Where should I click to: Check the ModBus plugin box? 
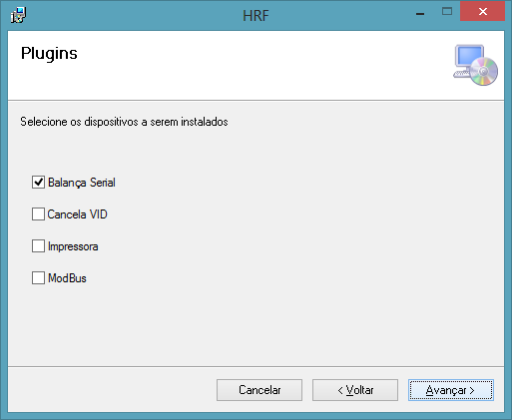(x=38, y=278)
